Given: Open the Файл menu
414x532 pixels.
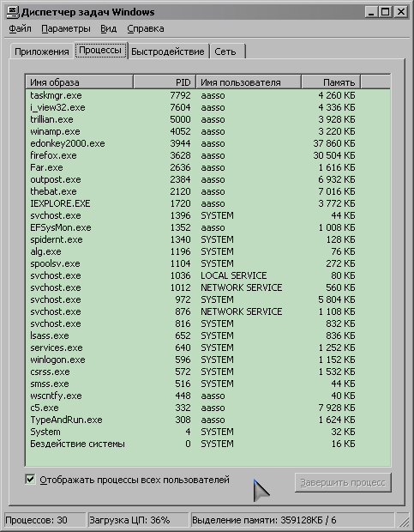Looking at the screenshot, I should pos(20,28).
